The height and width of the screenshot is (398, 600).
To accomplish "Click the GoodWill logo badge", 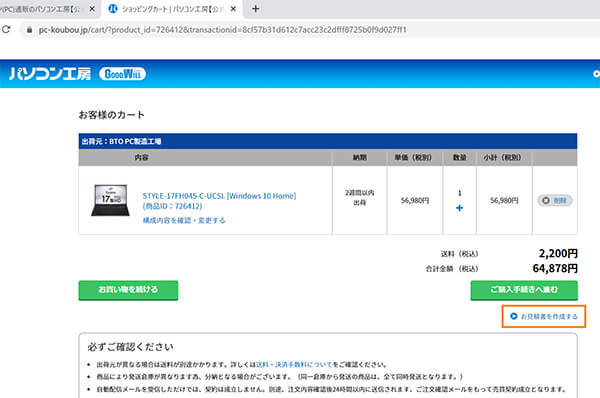I will tap(122, 73).
